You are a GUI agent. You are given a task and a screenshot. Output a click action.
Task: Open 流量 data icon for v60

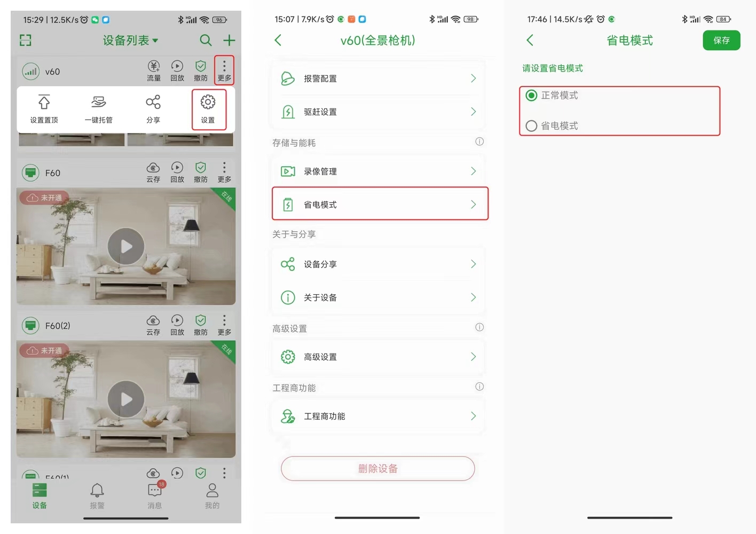click(x=154, y=66)
